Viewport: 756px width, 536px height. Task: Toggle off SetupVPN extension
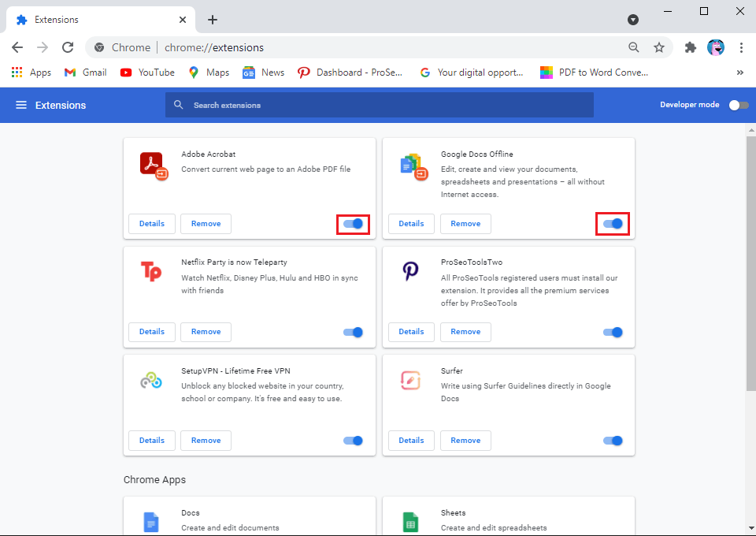pos(354,441)
